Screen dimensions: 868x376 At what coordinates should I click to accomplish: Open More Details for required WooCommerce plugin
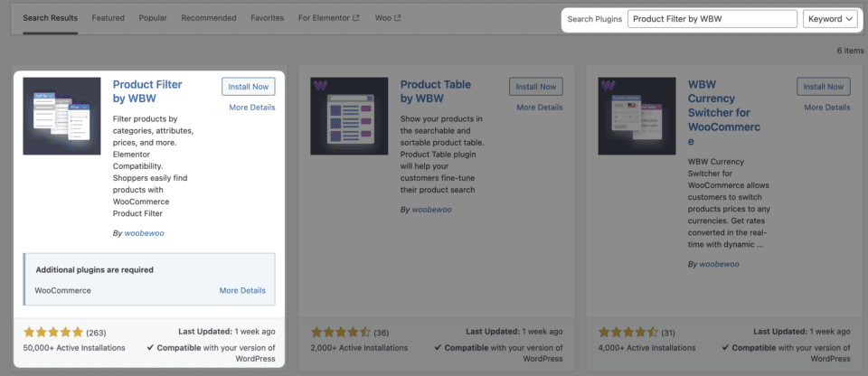[242, 291]
